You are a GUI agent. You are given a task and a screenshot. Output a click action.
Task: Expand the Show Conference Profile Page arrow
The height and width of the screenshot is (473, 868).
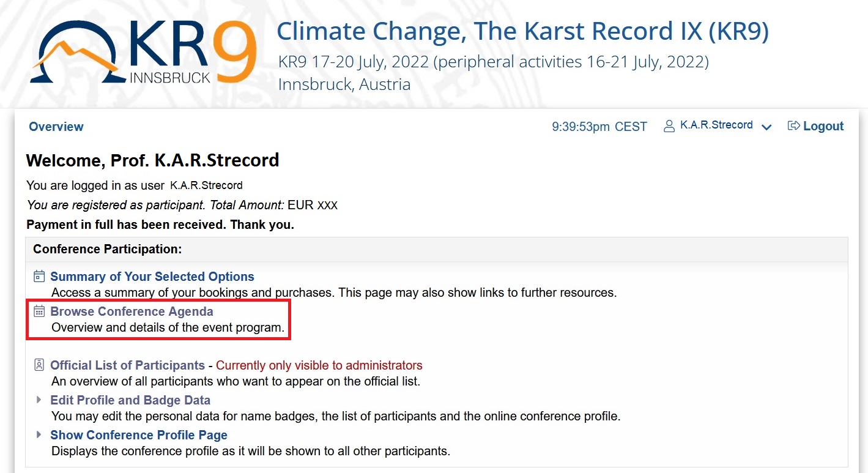click(39, 435)
